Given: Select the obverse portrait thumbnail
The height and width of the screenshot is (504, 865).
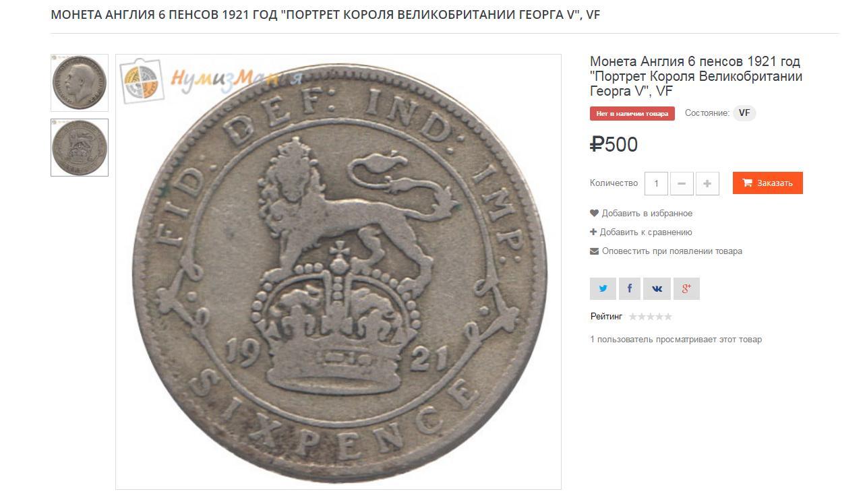Looking at the screenshot, I should (x=80, y=83).
